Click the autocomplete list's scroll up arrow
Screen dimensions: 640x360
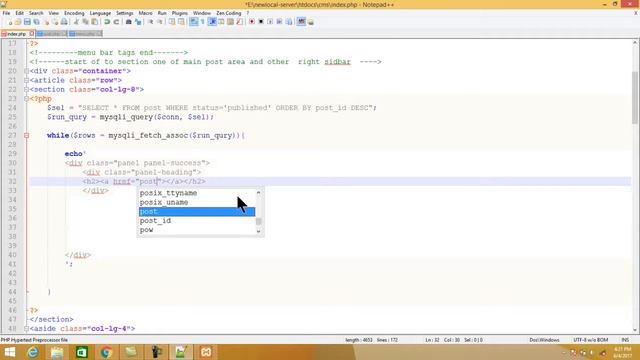(x=258, y=192)
